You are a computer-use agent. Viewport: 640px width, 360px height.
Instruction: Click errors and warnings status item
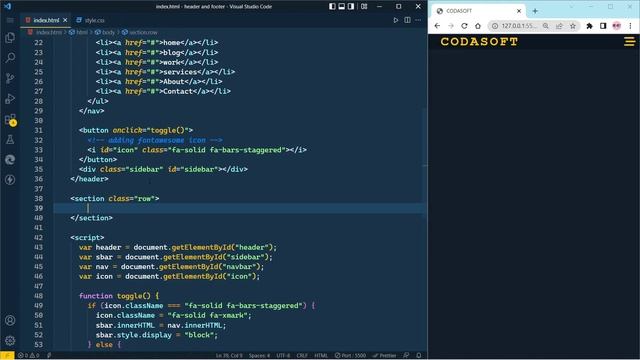(29, 356)
